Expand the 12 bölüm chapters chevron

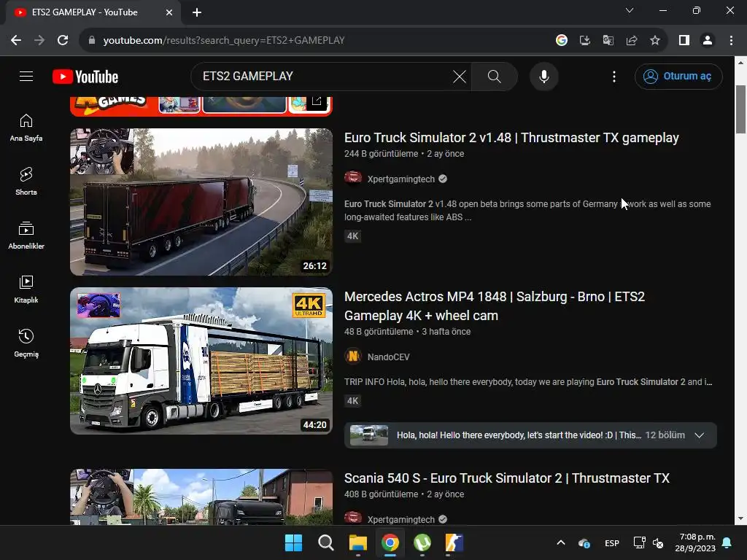click(x=700, y=435)
